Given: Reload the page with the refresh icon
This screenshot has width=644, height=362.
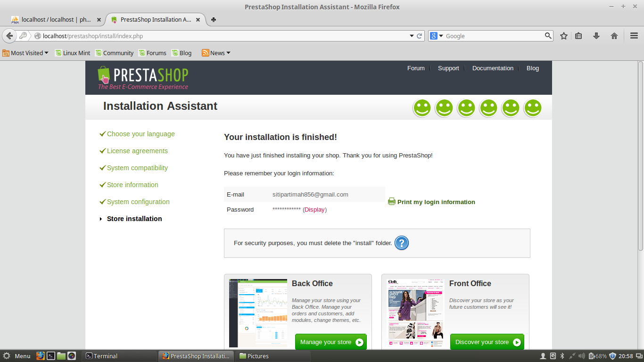Looking at the screenshot, I should [419, 36].
